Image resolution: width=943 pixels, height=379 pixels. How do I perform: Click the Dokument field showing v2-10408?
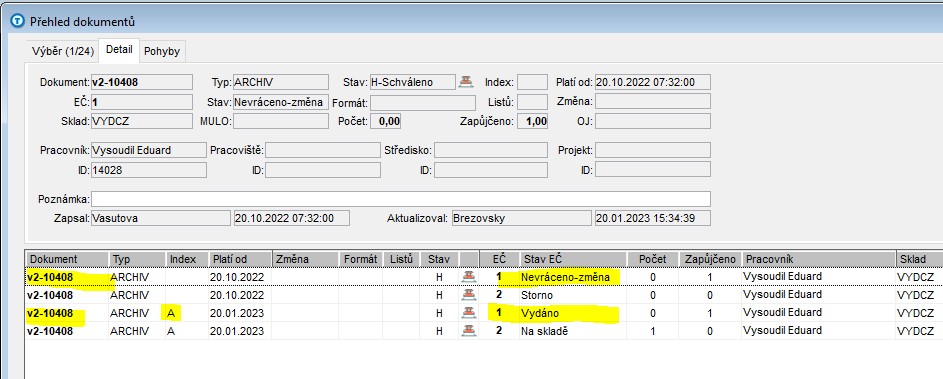141,82
